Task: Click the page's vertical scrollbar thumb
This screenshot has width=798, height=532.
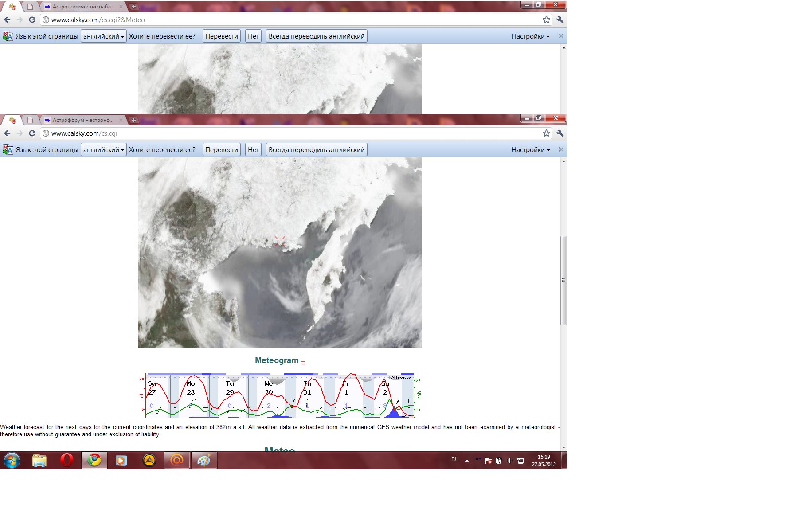Action: click(x=563, y=280)
